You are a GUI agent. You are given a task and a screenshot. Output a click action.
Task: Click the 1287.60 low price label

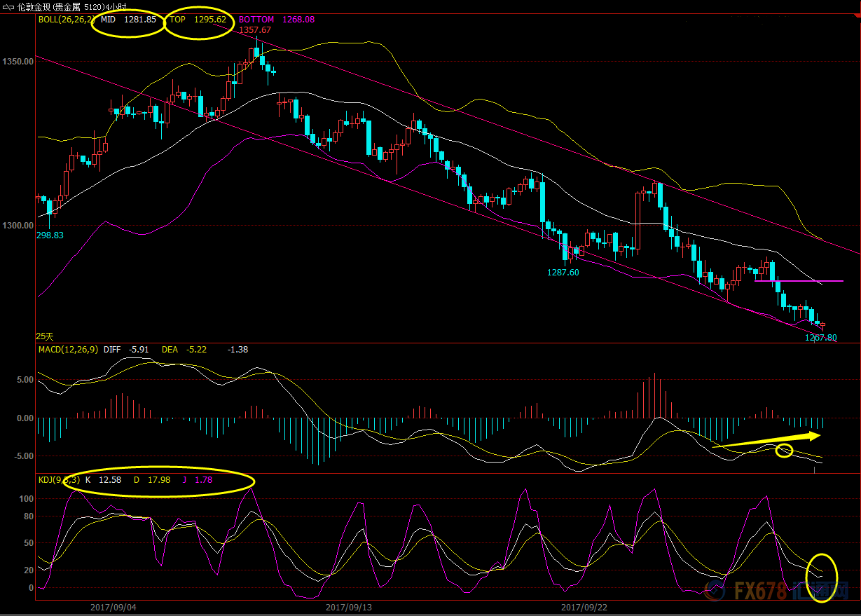tap(563, 273)
